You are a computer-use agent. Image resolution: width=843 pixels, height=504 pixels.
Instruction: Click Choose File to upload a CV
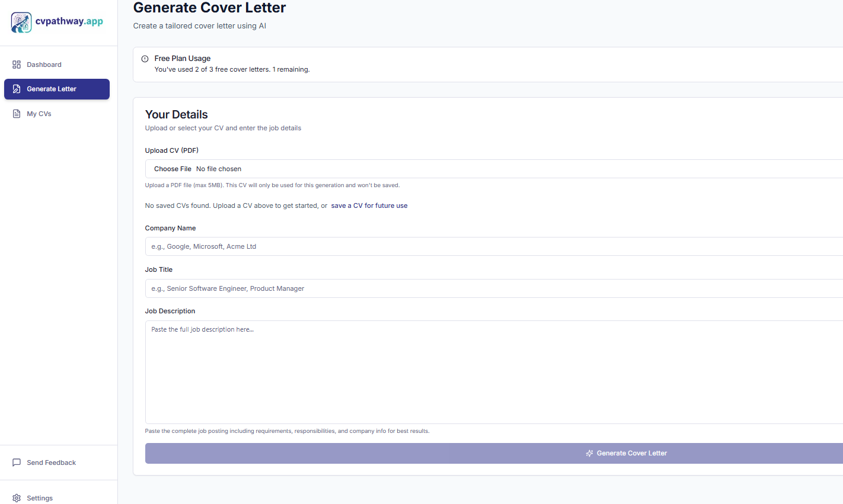click(173, 169)
